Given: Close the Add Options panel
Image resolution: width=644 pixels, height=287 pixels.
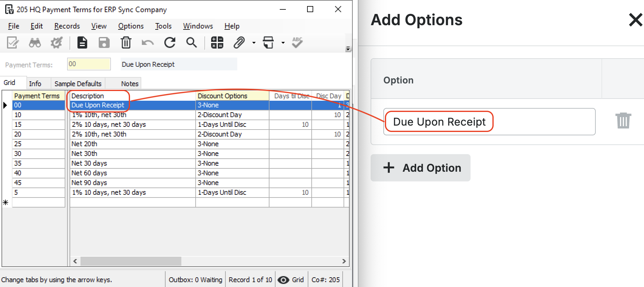Looking at the screenshot, I should (635, 20).
